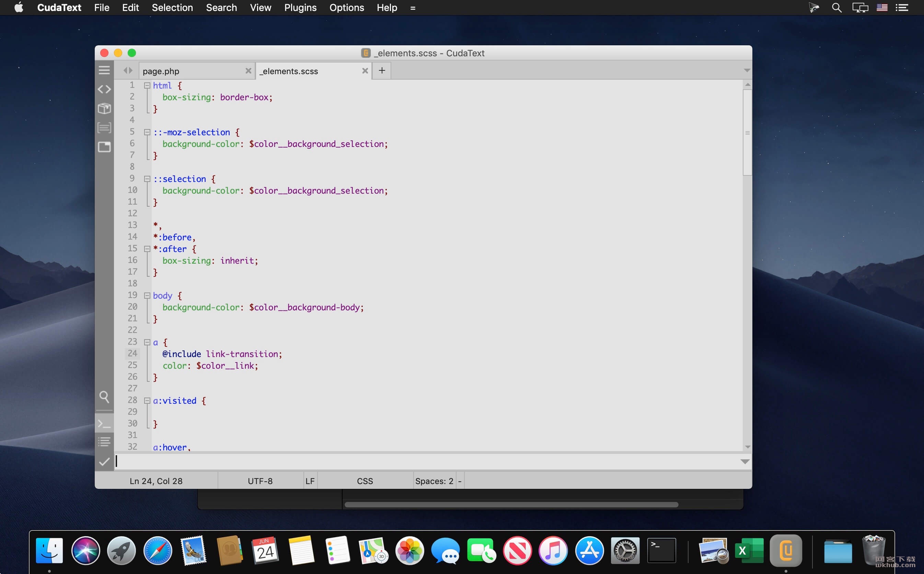The image size is (924, 574).
Task: Open the Help menu
Action: (387, 8)
